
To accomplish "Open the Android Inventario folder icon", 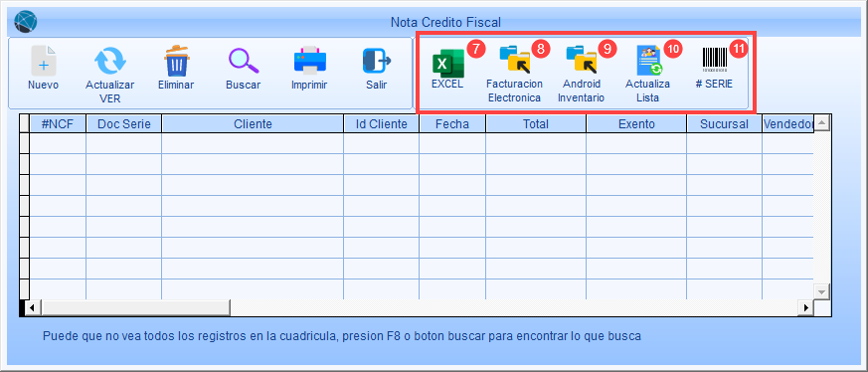I will click(581, 61).
